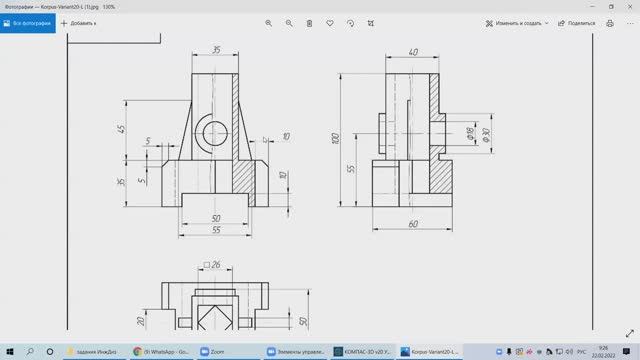Switch to WhatsApp Chrome window on taskbar
This screenshot has width=640, height=360.
[162, 351]
